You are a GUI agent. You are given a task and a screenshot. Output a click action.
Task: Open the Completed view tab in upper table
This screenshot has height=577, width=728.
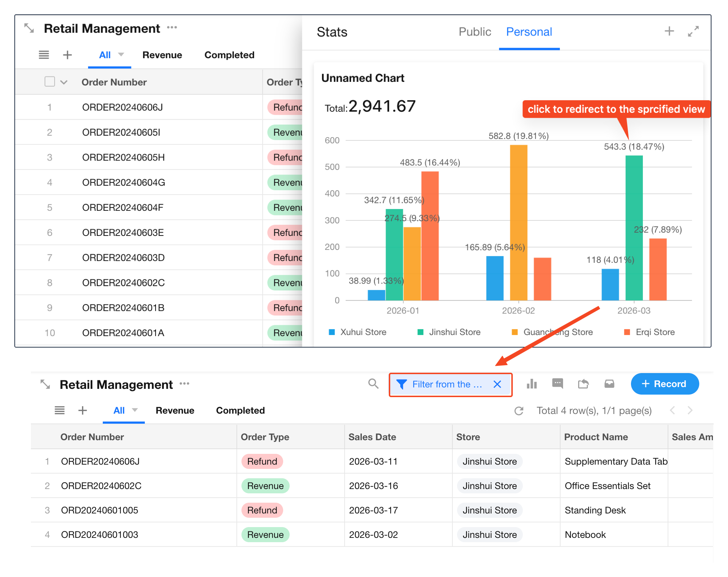coord(229,55)
